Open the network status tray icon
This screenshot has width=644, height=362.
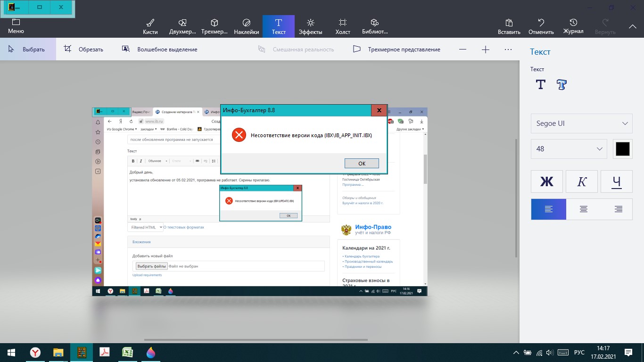539,353
